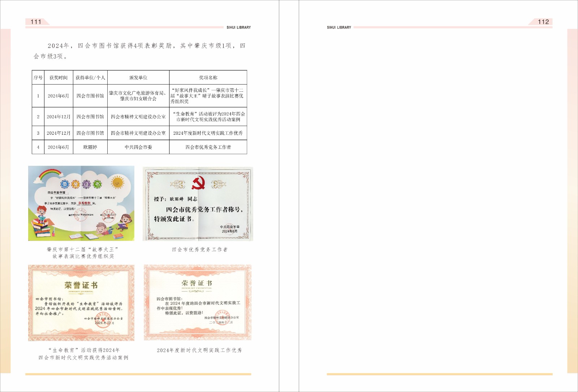Click SIHUI LIBRARY header on left page

238,27
